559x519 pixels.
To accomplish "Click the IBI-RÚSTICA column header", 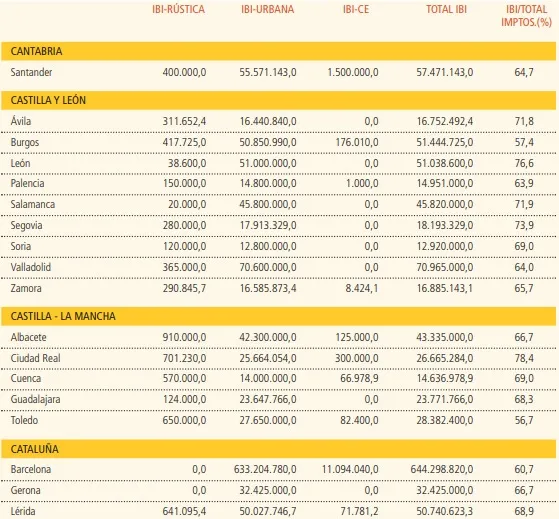I will pos(178,9).
